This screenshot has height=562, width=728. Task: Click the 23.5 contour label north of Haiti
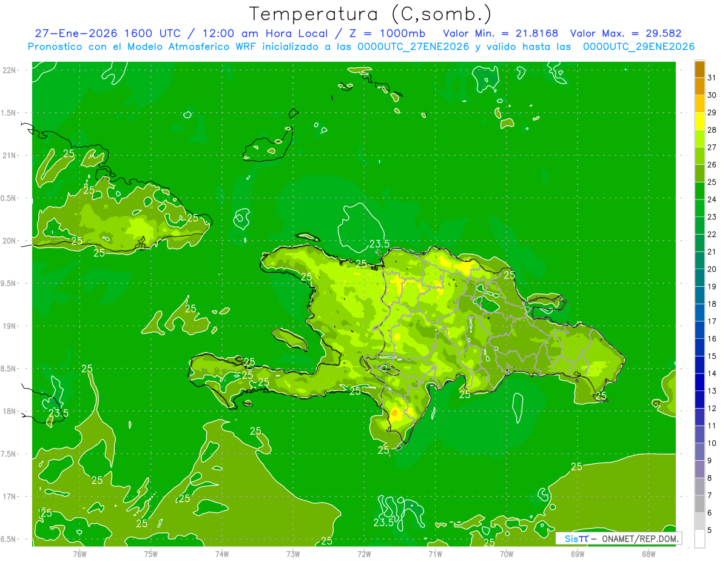click(380, 244)
